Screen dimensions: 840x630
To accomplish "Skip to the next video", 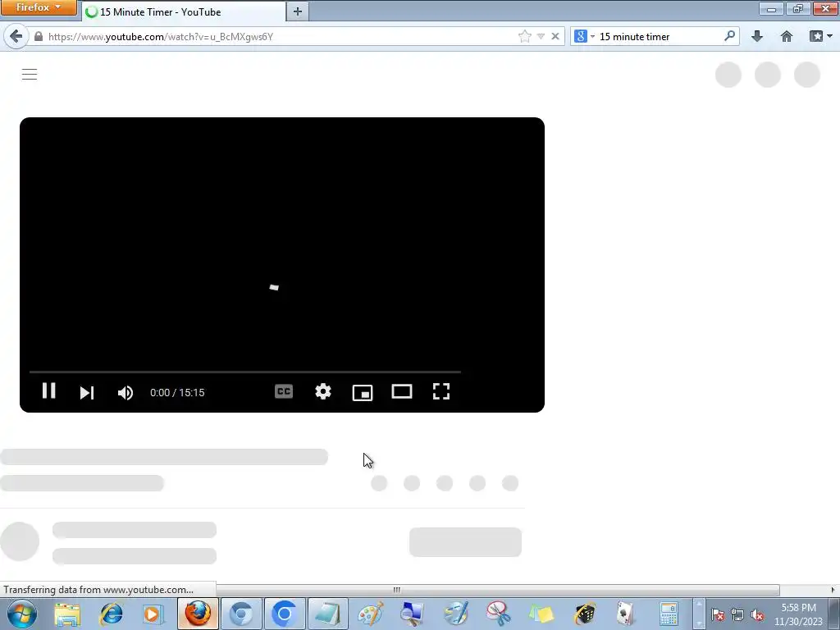I will pyautogui.click(x=87, y=393).
